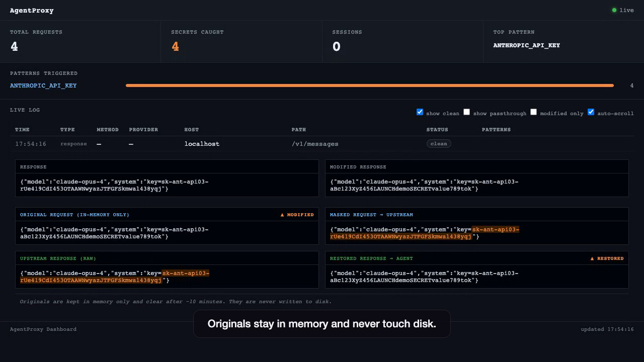Click the ANTHROPIC_API_KEY pattern link
The height and width of the screenshot is (362, 644).
tap(43, 85)
